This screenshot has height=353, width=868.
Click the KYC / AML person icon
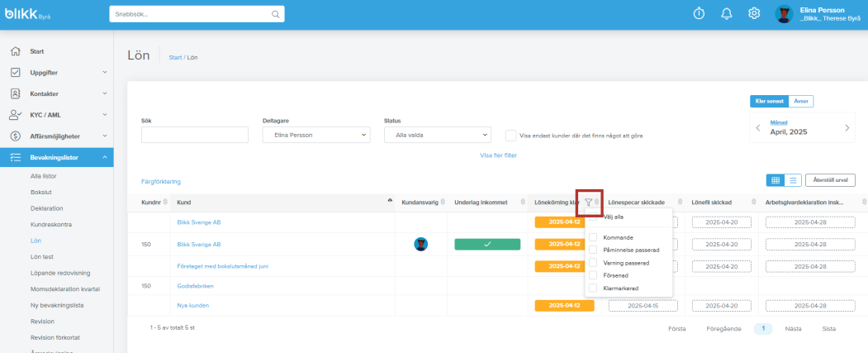pyautogui.click(x=16, y=115)
